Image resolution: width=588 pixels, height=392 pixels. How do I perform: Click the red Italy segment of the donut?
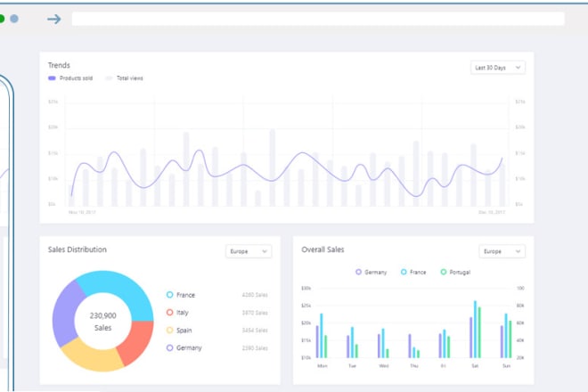point(137,341)
